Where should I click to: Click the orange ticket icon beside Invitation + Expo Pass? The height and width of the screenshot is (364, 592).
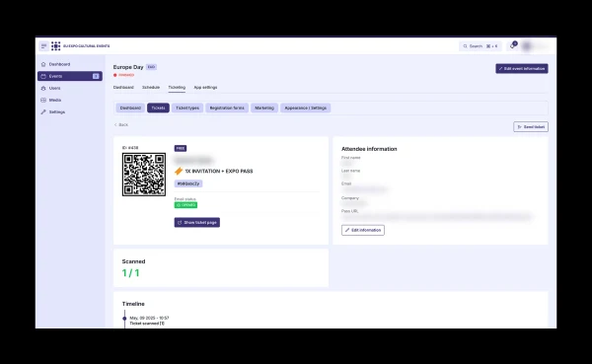pos(179,171)
